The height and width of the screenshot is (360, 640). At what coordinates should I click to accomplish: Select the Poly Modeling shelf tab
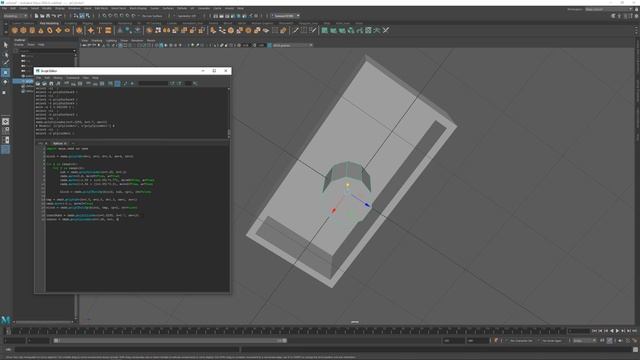(x=49, y=23)
